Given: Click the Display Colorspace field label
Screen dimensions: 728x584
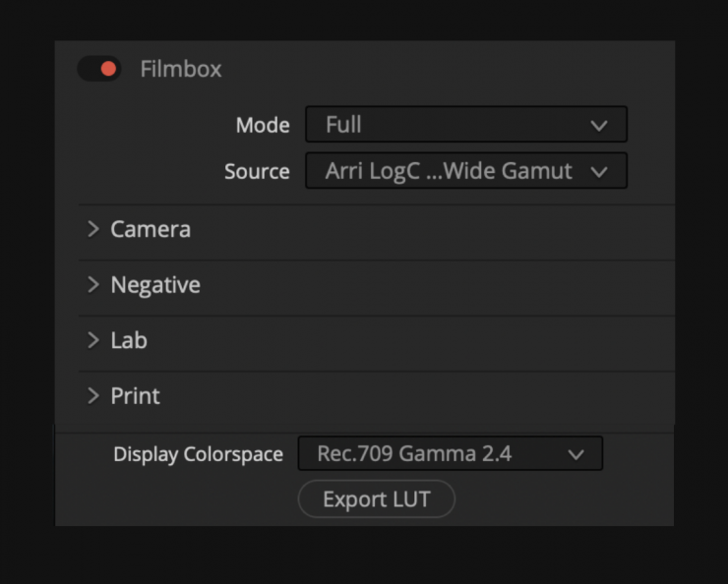Looking at the screenshot, I should [x=198, y=455].
